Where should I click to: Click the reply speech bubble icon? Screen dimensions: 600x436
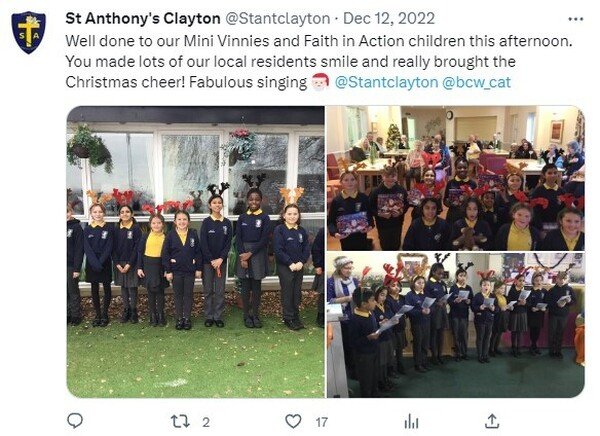(75, 421)
